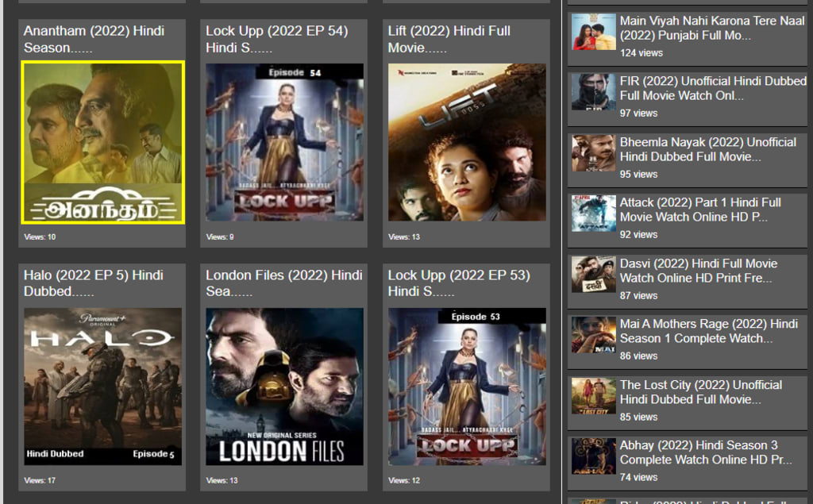Click the Abhay small thumbnail

pyautogui.click(x=594, y=456)
